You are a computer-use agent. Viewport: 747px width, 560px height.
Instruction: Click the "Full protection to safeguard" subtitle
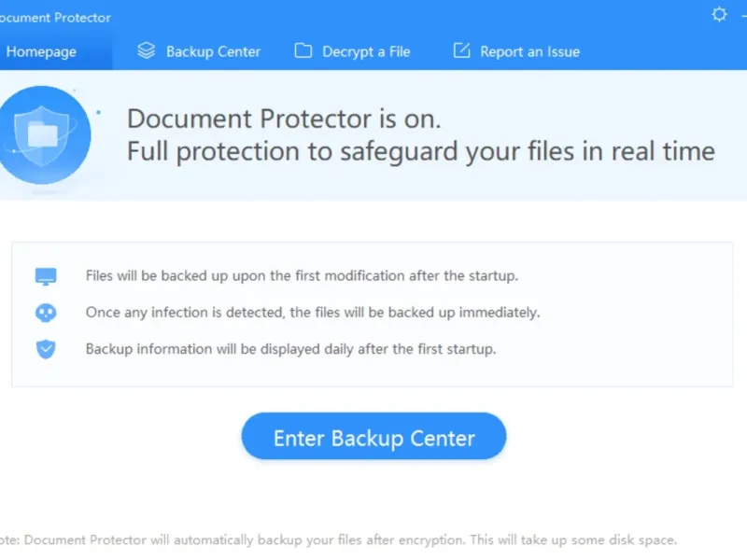pos(420,151)
